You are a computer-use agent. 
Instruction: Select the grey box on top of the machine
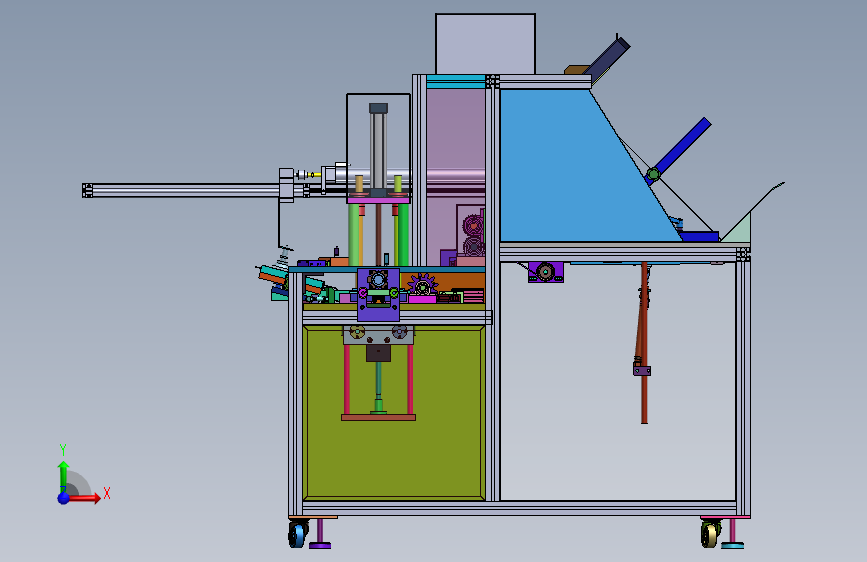pos(485,44)
